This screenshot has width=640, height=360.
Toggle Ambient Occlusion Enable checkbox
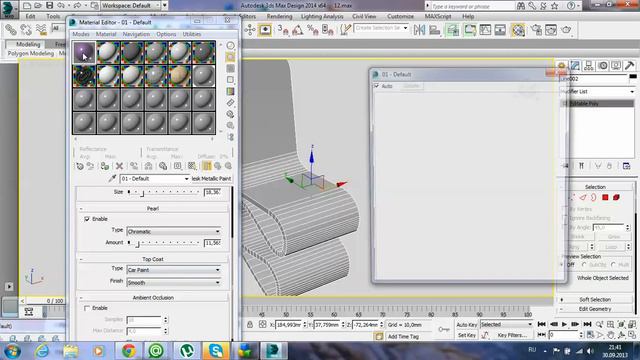tap(87, 308)
